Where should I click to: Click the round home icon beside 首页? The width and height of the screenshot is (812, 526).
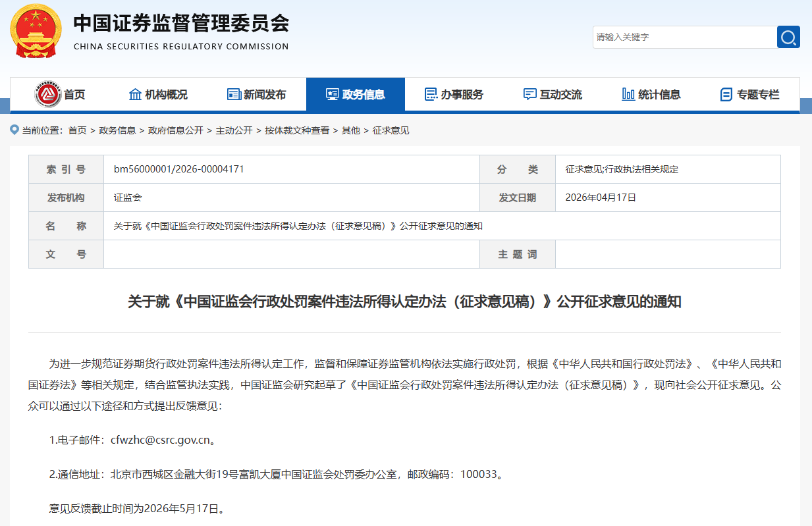(x=47, y=95)
